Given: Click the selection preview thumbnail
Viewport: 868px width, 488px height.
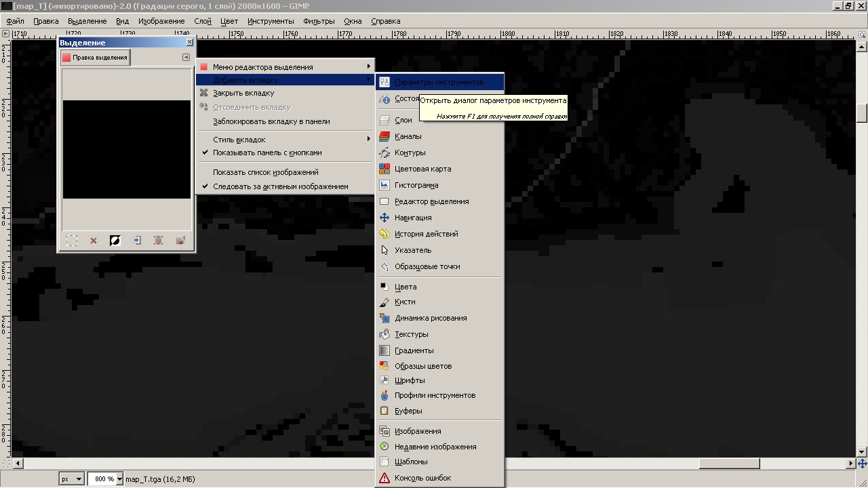Looking at the screenshot, I should coord(127,150).
